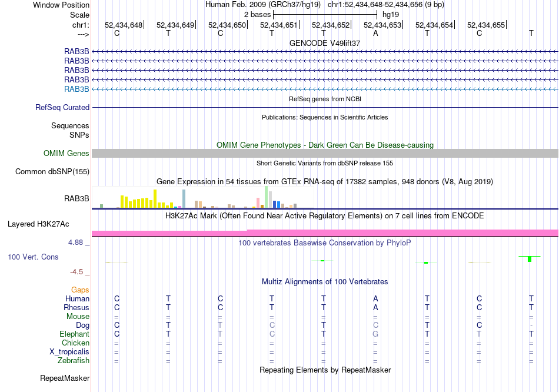The height and width of the screenshot is (392, 559).
Task: Open 100 vertebrates Basewise Conservation by PhyloP title
Action: coord(325,243)
